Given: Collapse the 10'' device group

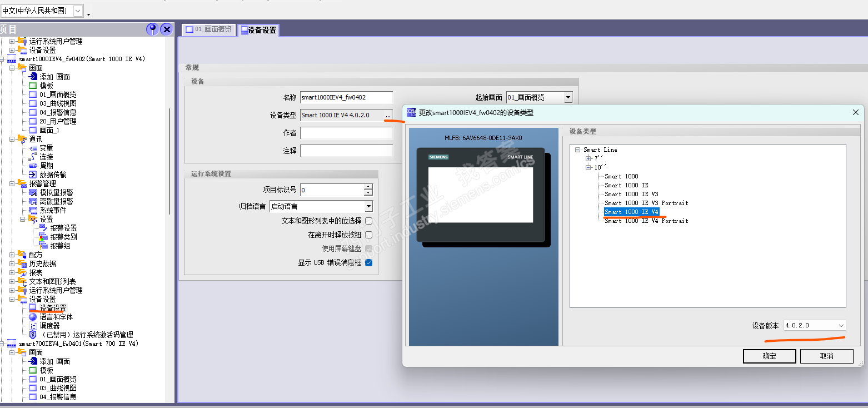Looking at the screenshot, I should tap(588, 167).
